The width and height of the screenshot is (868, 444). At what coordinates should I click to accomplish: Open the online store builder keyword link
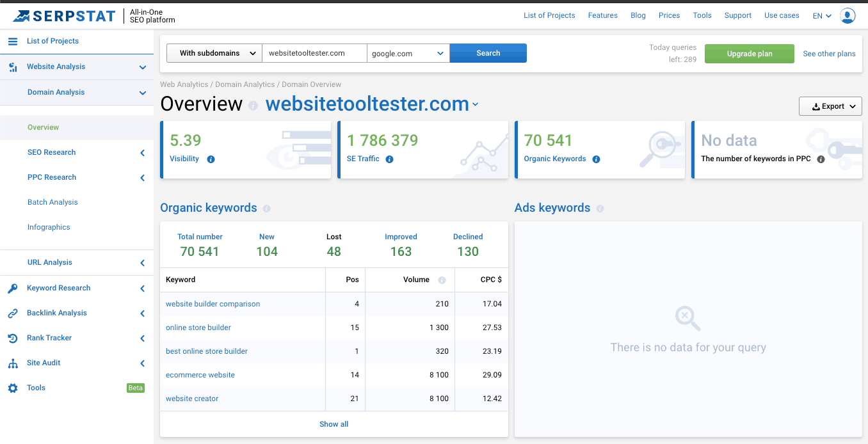point(198,328)
